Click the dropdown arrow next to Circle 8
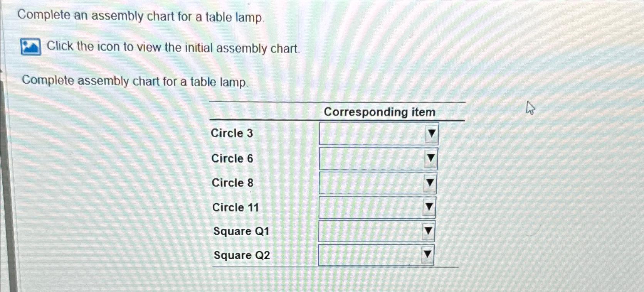The height and width of the screenshot is (292, 644). click(x=429, y=182)
